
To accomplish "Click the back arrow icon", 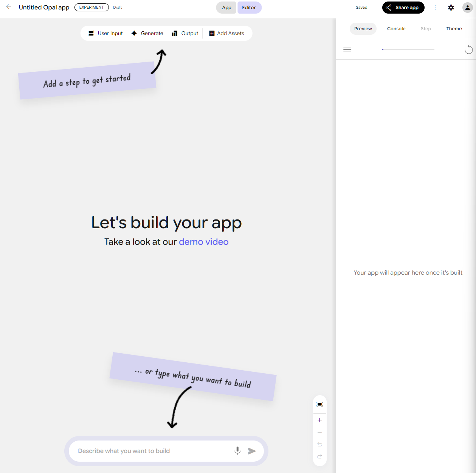I will click(x=9, y=7).
